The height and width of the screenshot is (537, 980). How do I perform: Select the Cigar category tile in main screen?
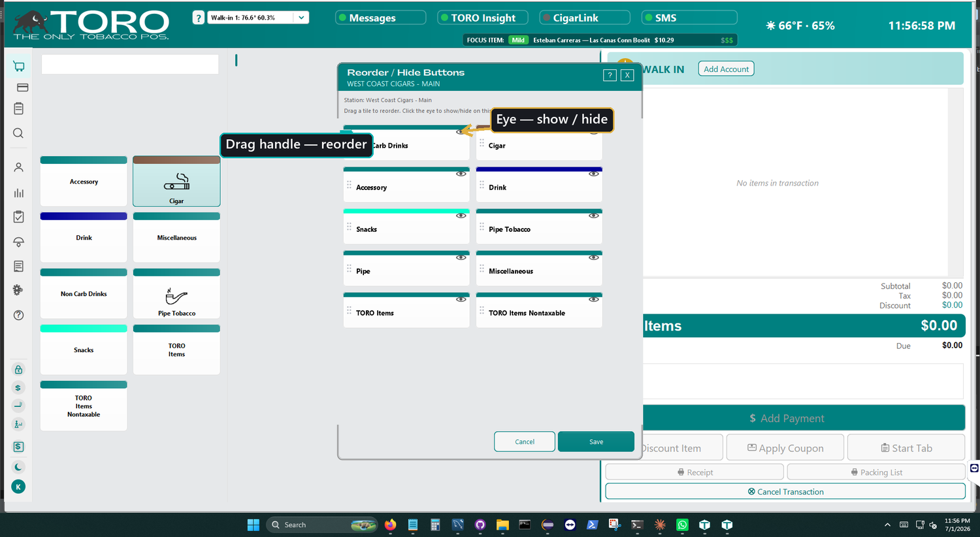(x=176, y=181)
